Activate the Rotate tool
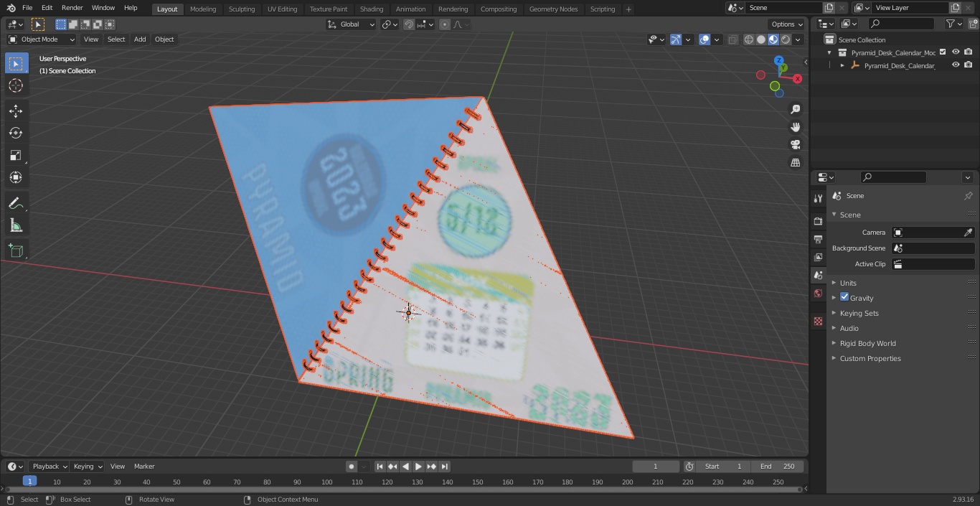 [x=16, y=133]
